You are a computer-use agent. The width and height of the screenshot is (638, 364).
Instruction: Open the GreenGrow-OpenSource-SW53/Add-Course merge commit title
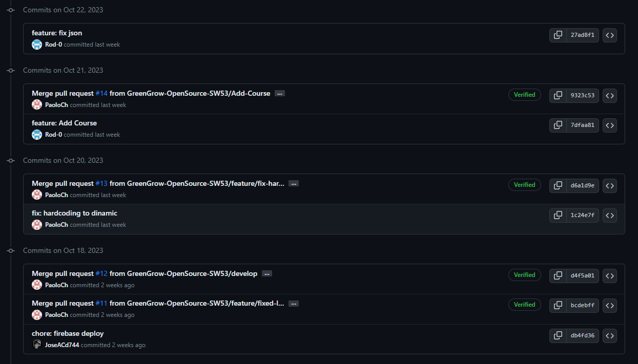click(190, 94)
